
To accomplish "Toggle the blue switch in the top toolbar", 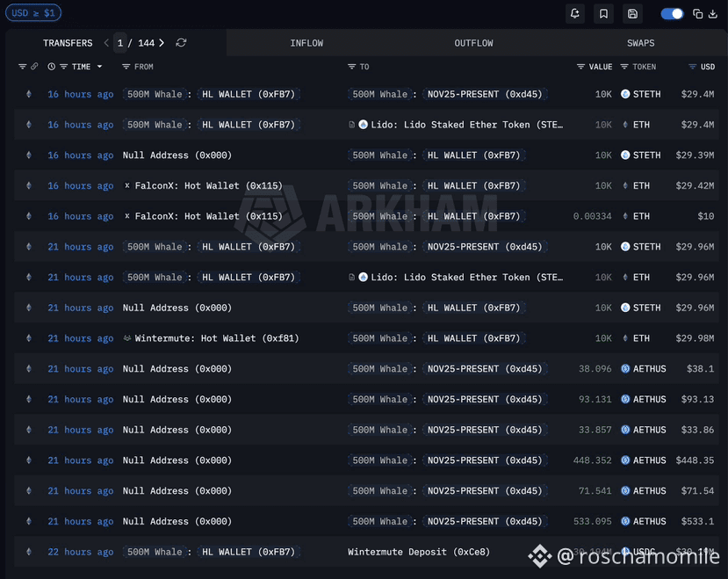I will tap(672, 14).
